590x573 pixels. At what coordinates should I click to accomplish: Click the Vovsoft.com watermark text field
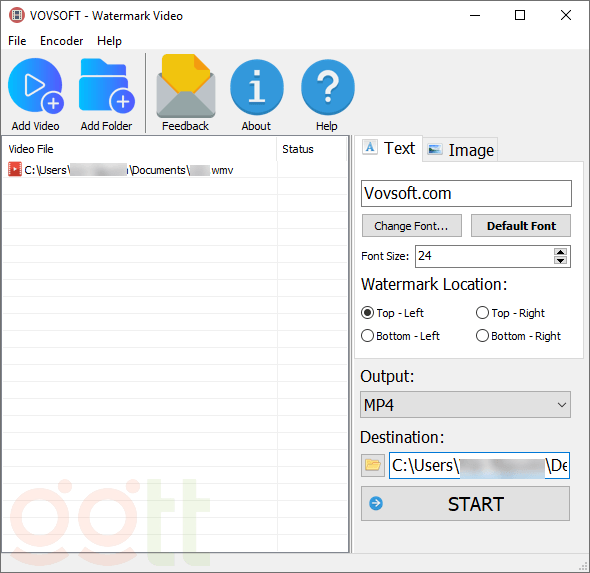(x=466, y=193)
